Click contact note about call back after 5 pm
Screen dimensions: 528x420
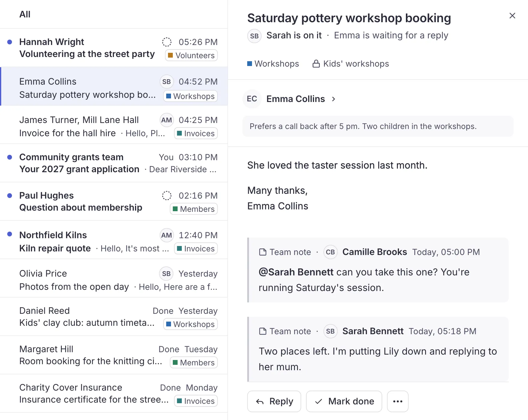click(378, 126)
